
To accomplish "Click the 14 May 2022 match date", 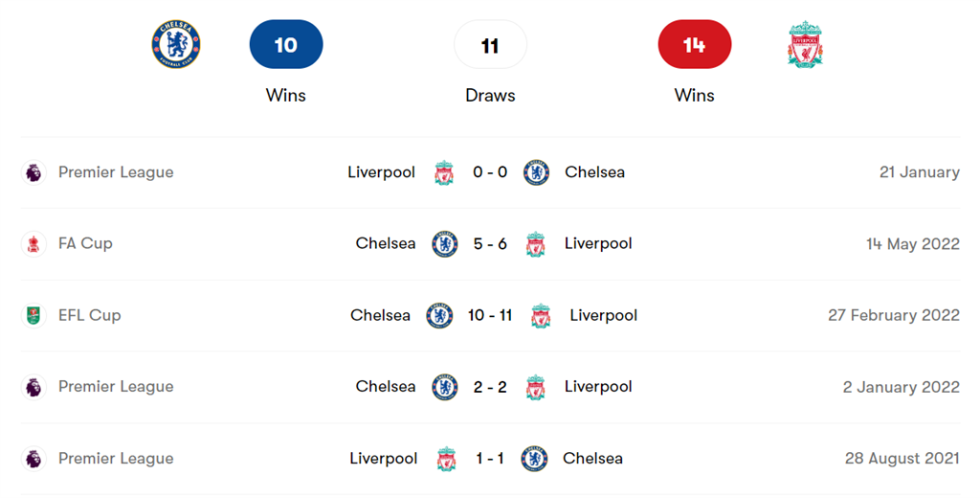I will [912, 244].
